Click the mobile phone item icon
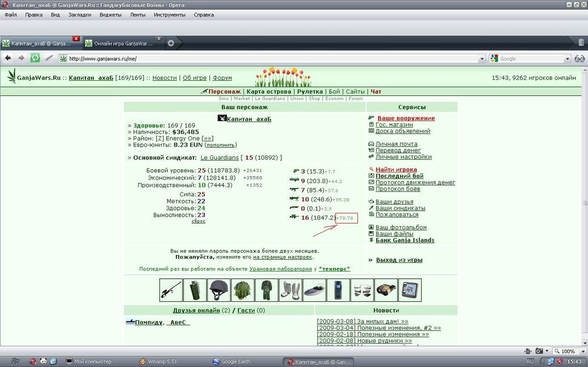Viewport: 588px width, 367px height. click(338, 290)
